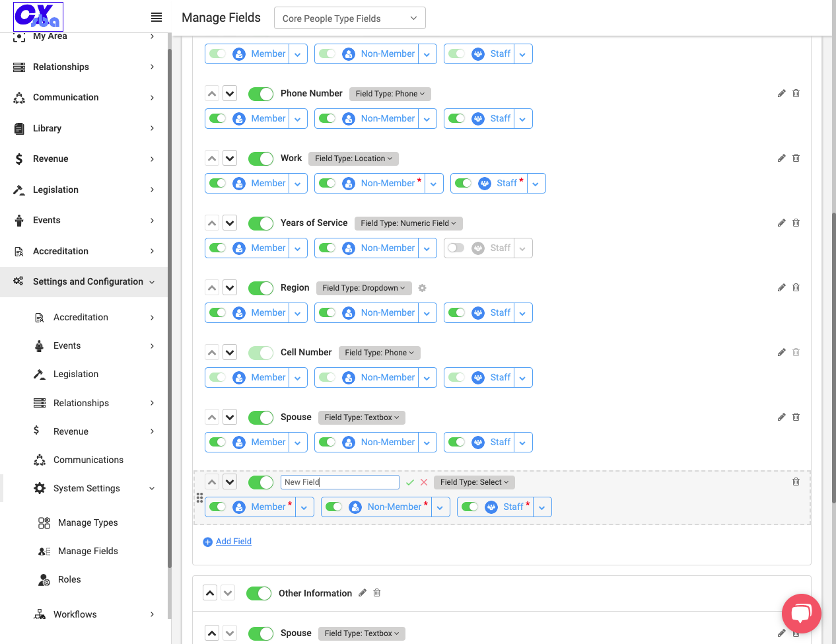Delete the Phone Number field
The height and width of the screenshot is (644, 836).
[796, 93]
